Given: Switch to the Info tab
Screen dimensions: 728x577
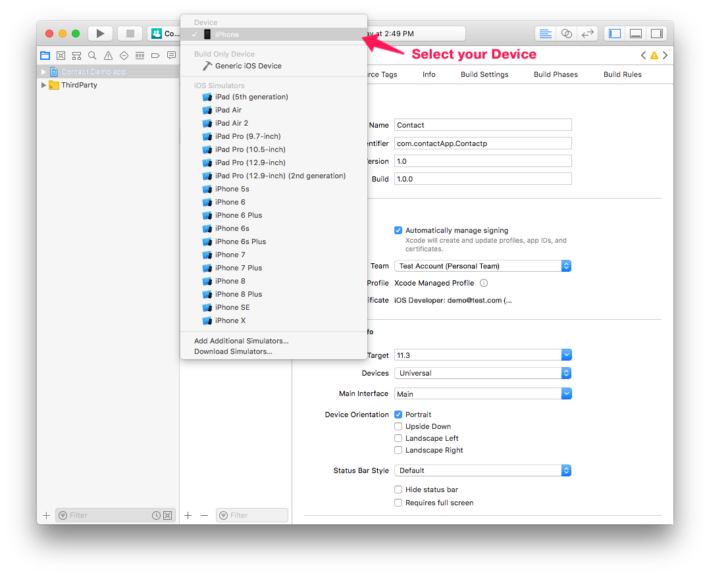Looking at the screenshot, I should pyautogui.click(x=429, y=74).
